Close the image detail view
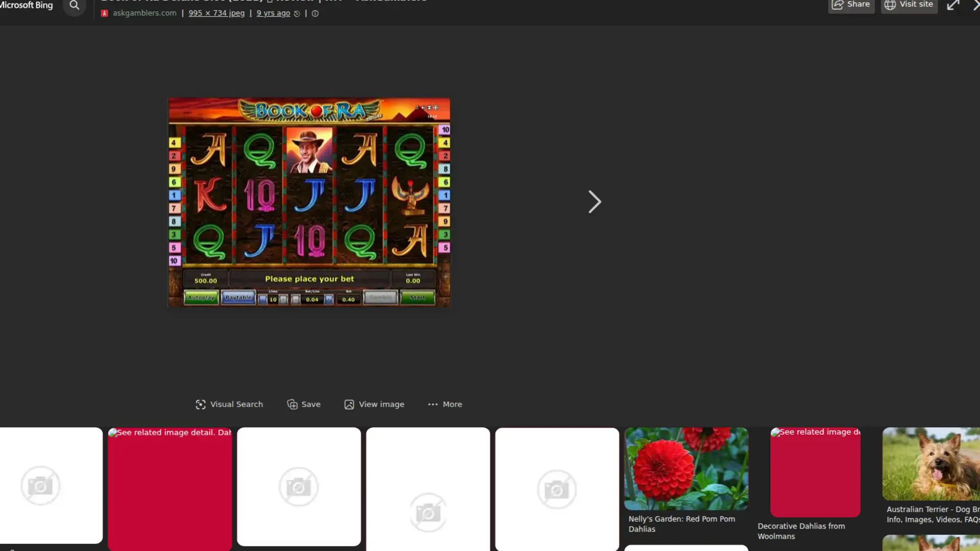The width and height of the screenshot is (980, 551). [976, 4]
